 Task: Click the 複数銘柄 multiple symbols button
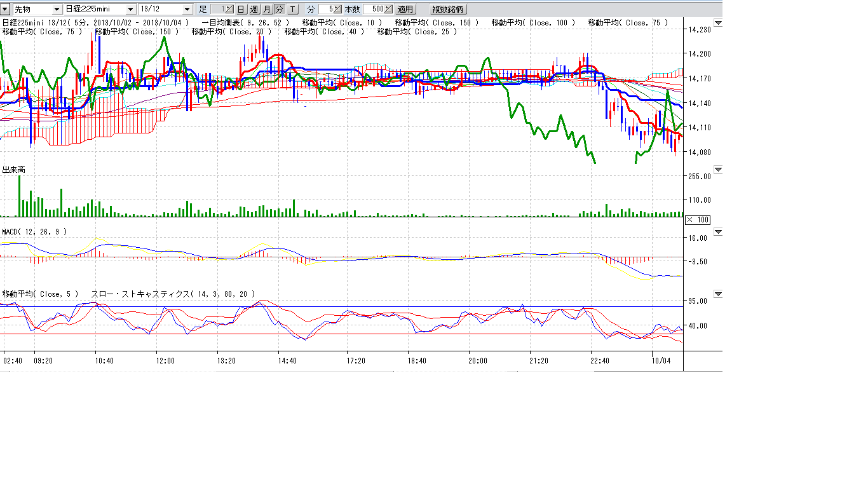point(448,10)
